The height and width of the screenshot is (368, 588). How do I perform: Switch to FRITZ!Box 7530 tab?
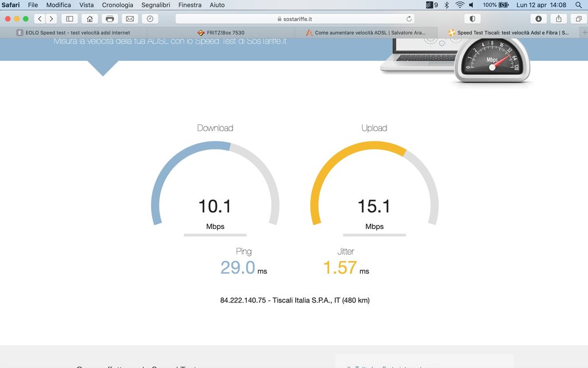pos(220,33)
